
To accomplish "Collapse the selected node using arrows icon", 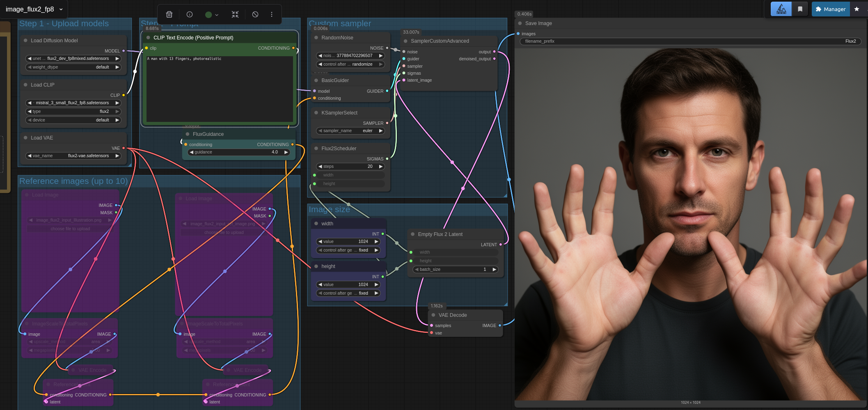I will (235, 14).
